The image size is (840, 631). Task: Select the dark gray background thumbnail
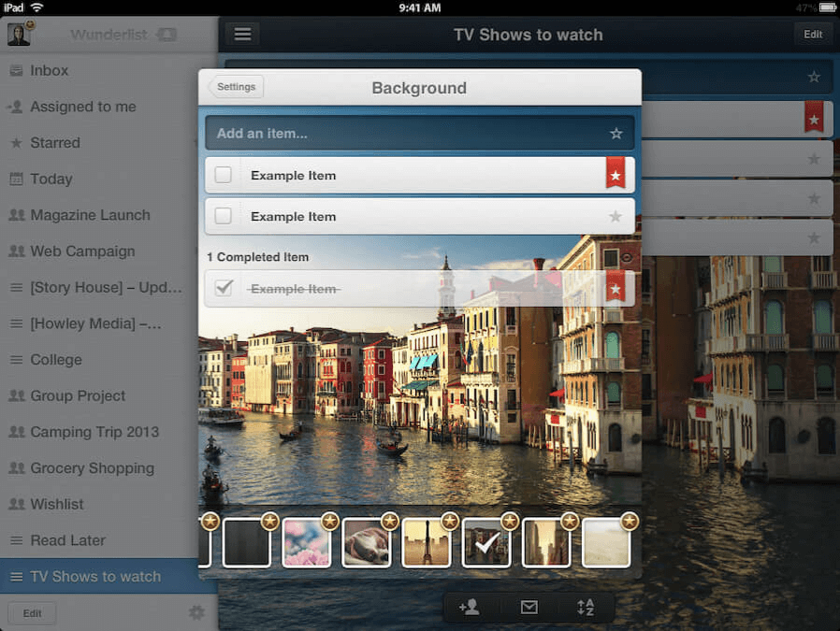point(247,543)
